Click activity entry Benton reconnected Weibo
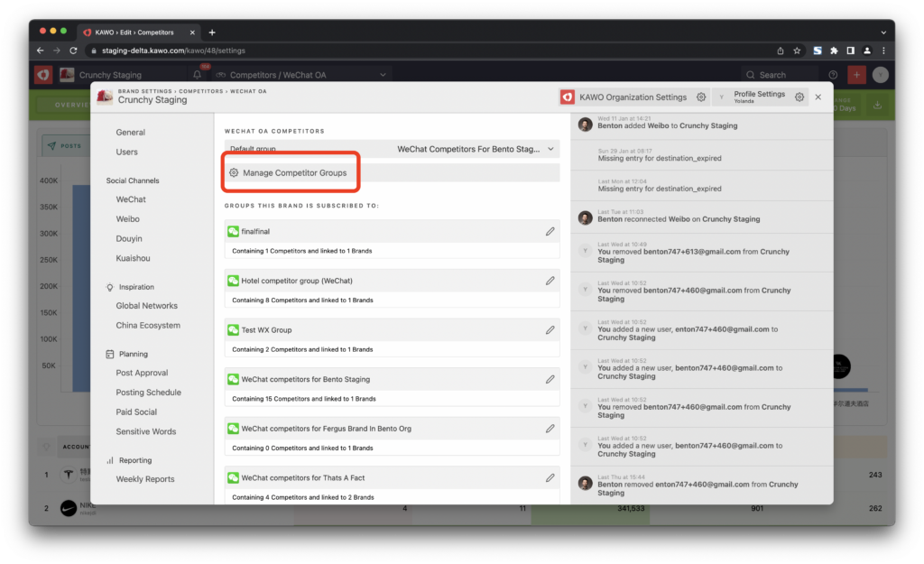This screenshot has width=924, height=564. (701, 217)
